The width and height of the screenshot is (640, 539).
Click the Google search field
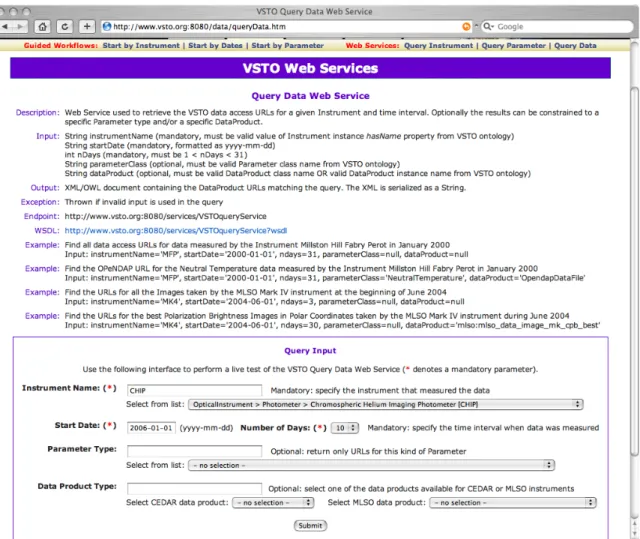tap(557, 27)
